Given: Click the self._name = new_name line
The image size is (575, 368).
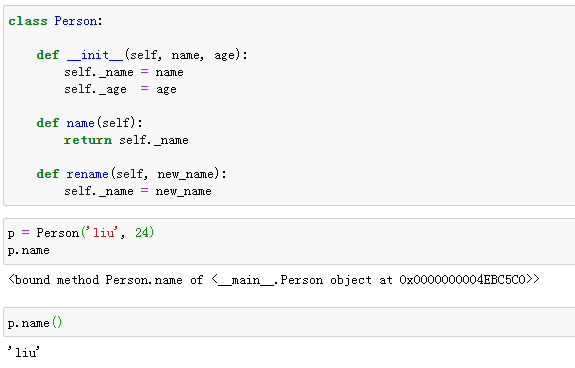Looking at the screenshot, I should pos(138,191).
